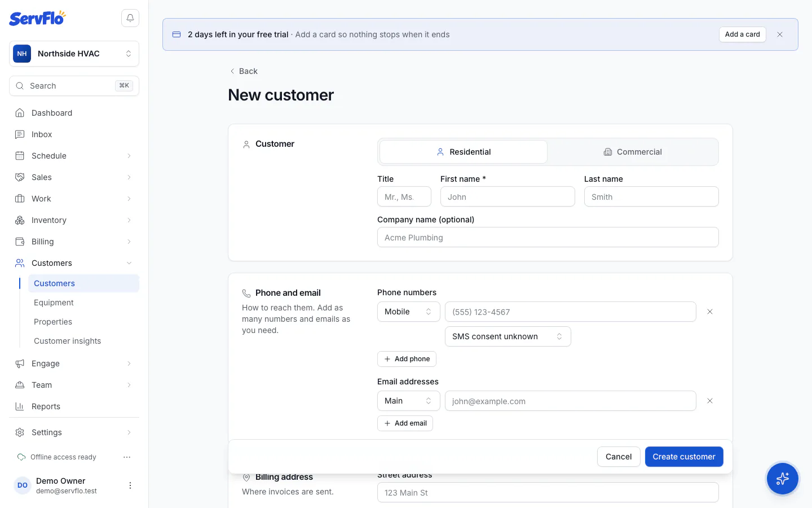The width and height of the screenshot is (812, 508).
Task: Click the Last name field
Action: pyautogui.click(x=651, y=196)
